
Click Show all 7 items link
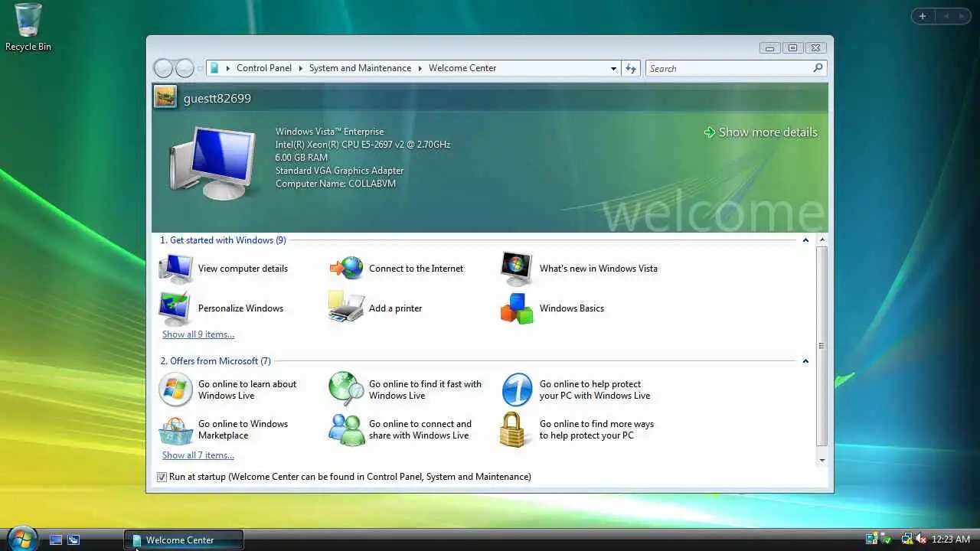[198, 455]
